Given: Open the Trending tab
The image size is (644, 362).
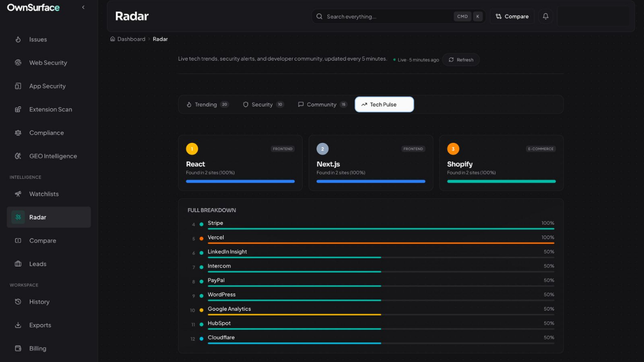Looking at the screenshot, I should pyautogui.click(x=207, y=105).
